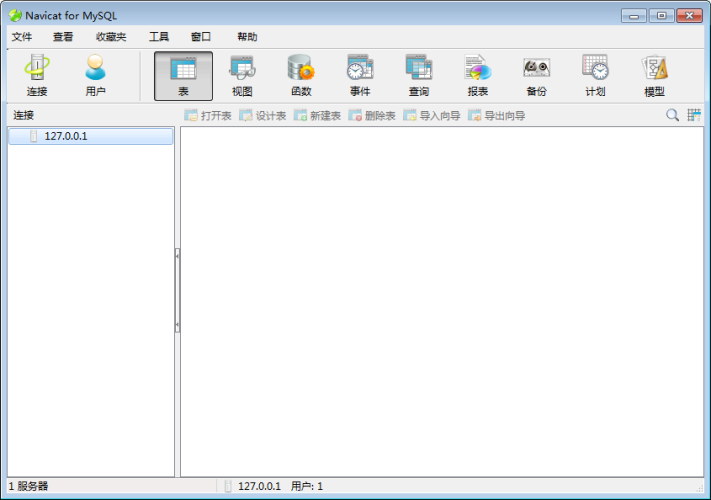Open the 函数 (Function) section
This screenshot has width=711, height=500.
point(301,76)
